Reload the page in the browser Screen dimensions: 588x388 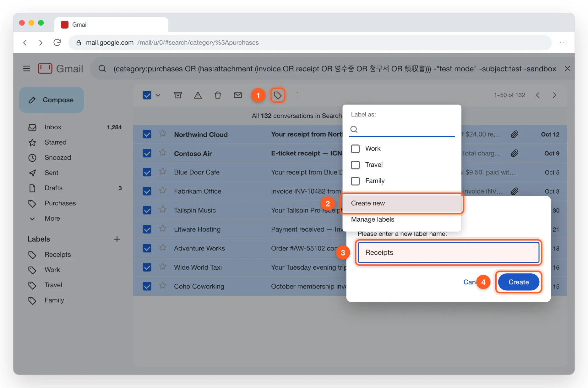[x=57, y=42]
